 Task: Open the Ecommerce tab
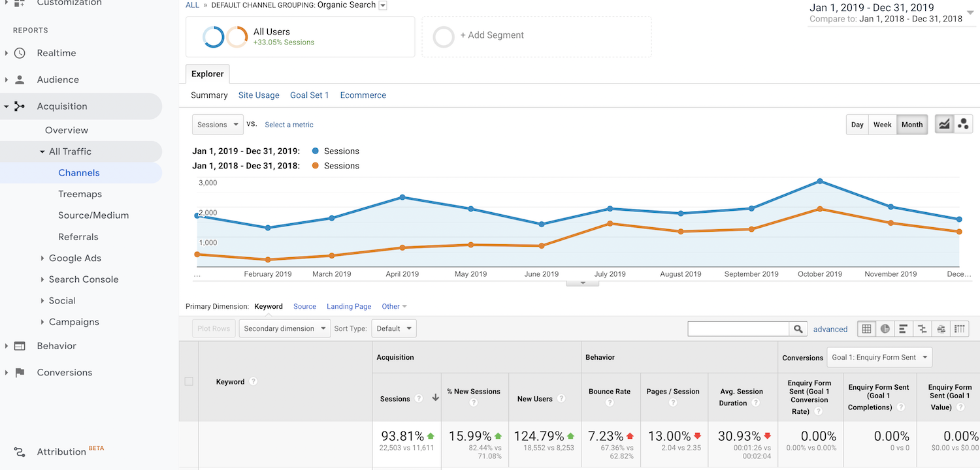pyautogui.click(x=363, y=95)
